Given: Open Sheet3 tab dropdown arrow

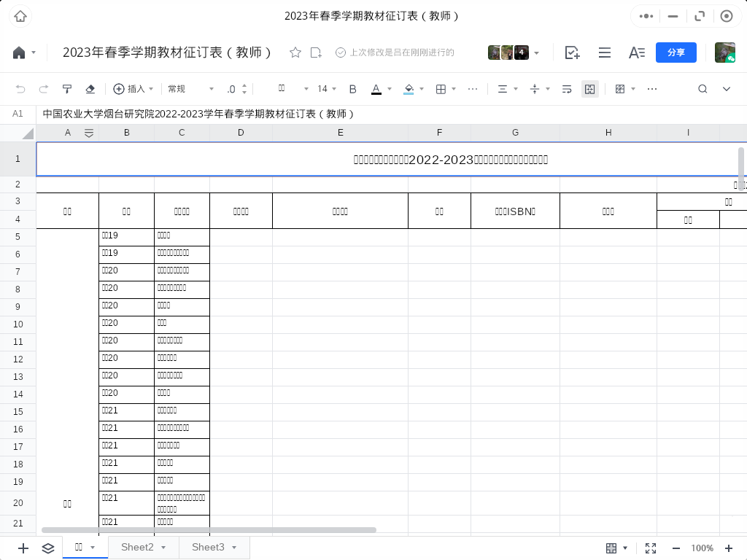Looking at the screenshot, I should (x=234, y=548).
